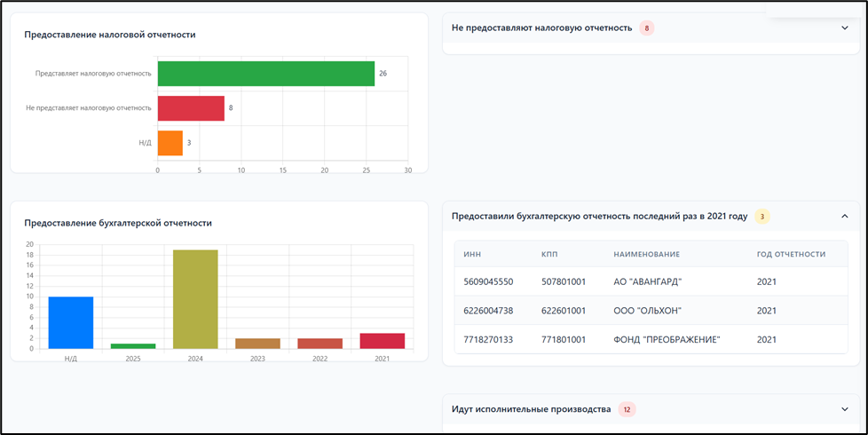
Task: Click the blue Н/Д bar in accounting chart
Action: [x=71, y=322]
